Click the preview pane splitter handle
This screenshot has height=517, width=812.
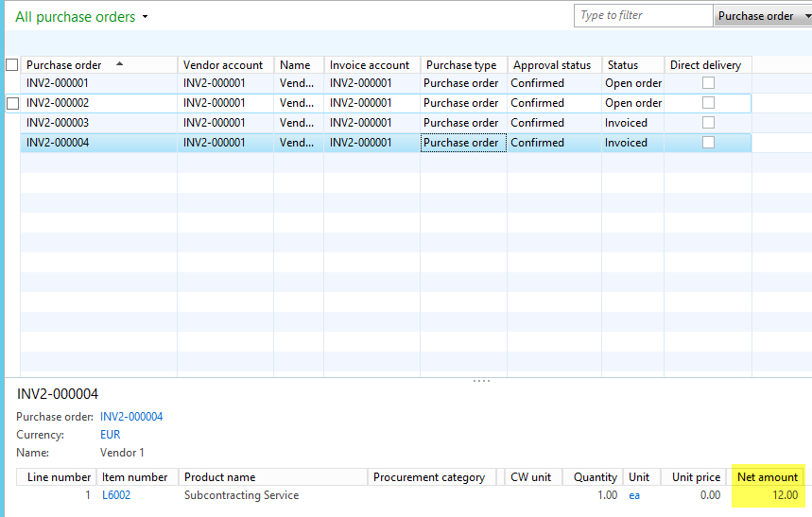[481, 381]
